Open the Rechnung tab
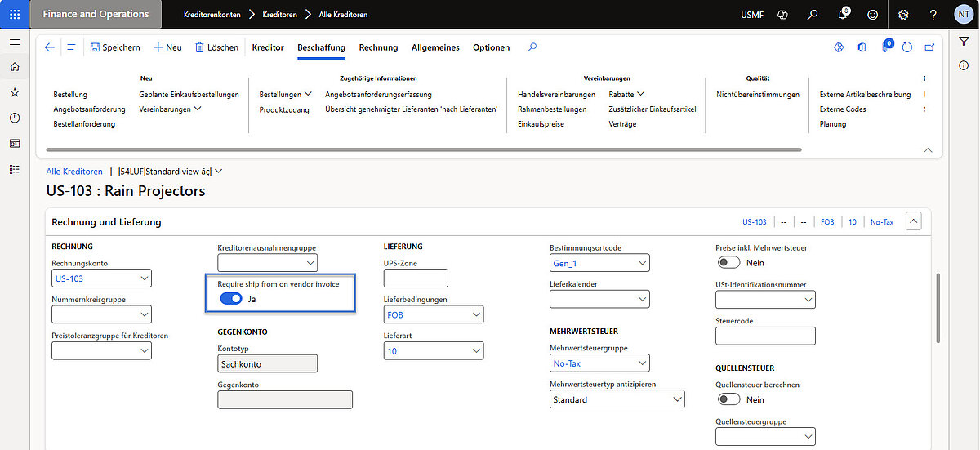 coord(378,47)
